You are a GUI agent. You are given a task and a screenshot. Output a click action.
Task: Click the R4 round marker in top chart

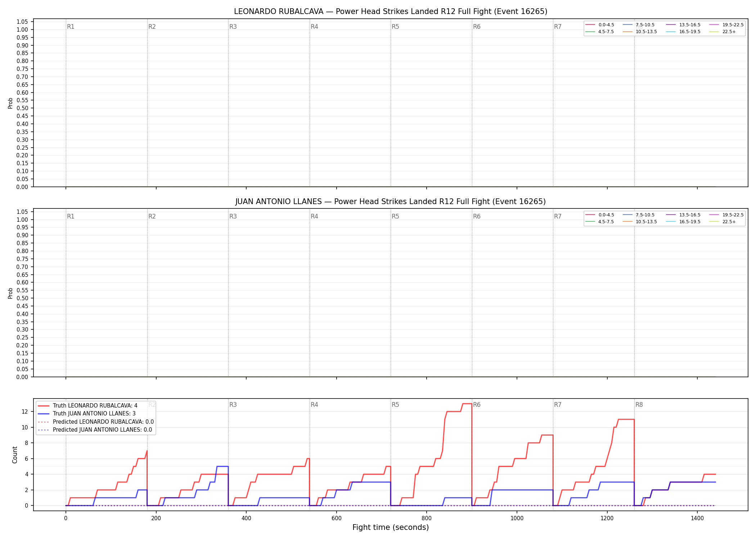click(x=314, y=27)
